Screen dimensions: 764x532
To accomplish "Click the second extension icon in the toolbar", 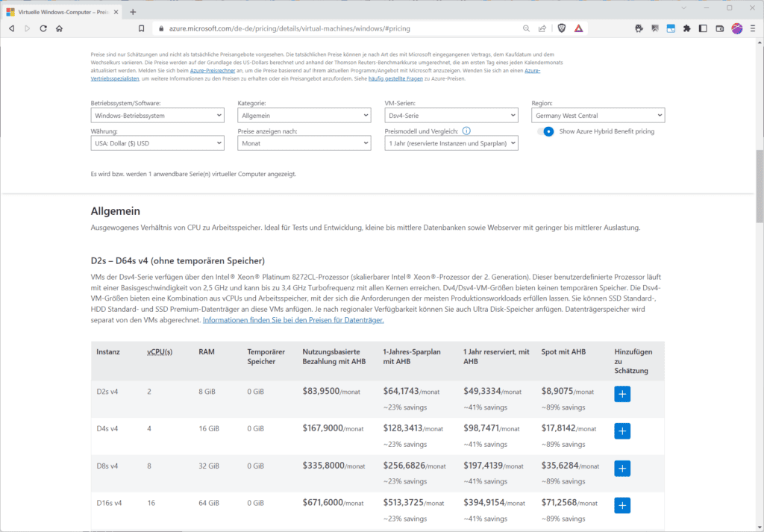I will click(x=655, y=29).
